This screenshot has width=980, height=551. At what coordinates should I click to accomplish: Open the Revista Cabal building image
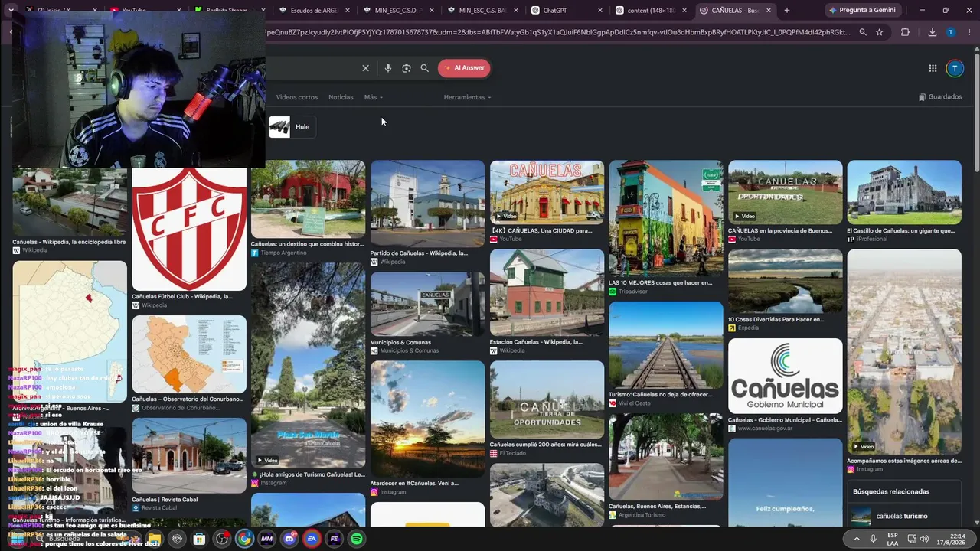189,455
